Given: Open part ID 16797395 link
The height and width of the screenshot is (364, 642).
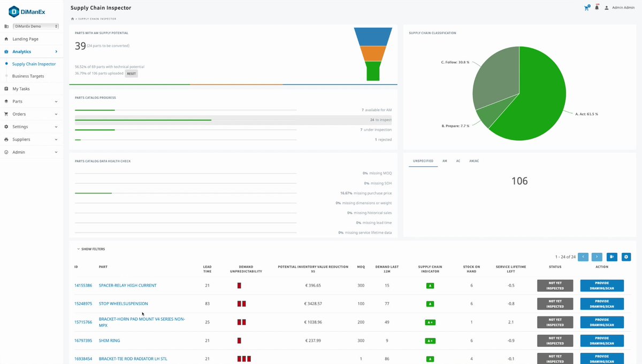Looking at the screenshot, I should tap(83, 340).
